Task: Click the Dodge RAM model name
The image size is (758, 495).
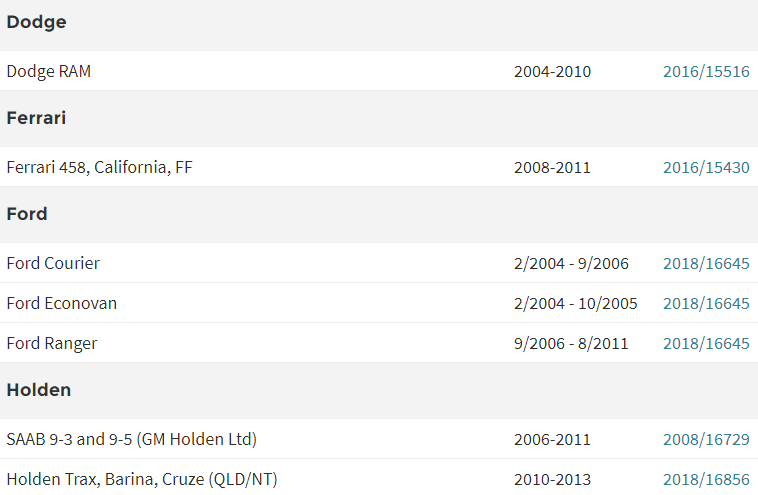Action: click(49, 72)
